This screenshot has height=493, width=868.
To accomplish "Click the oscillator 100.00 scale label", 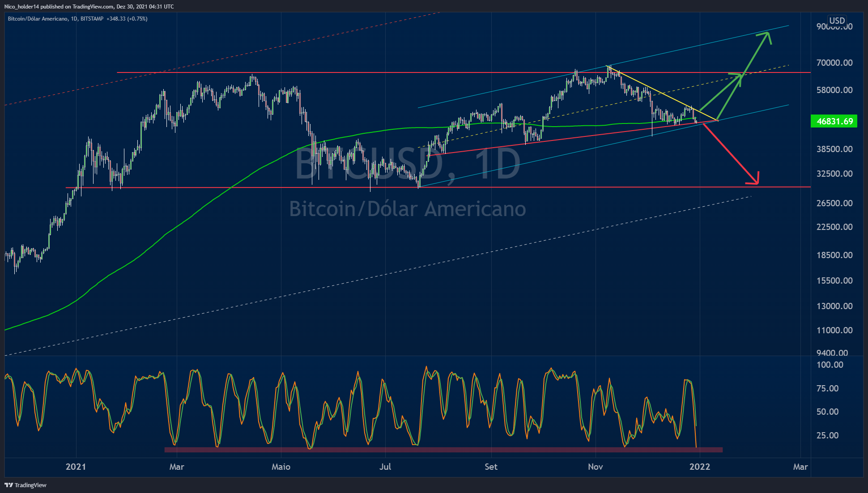I will pyautogui.click(x=830, y=365).
